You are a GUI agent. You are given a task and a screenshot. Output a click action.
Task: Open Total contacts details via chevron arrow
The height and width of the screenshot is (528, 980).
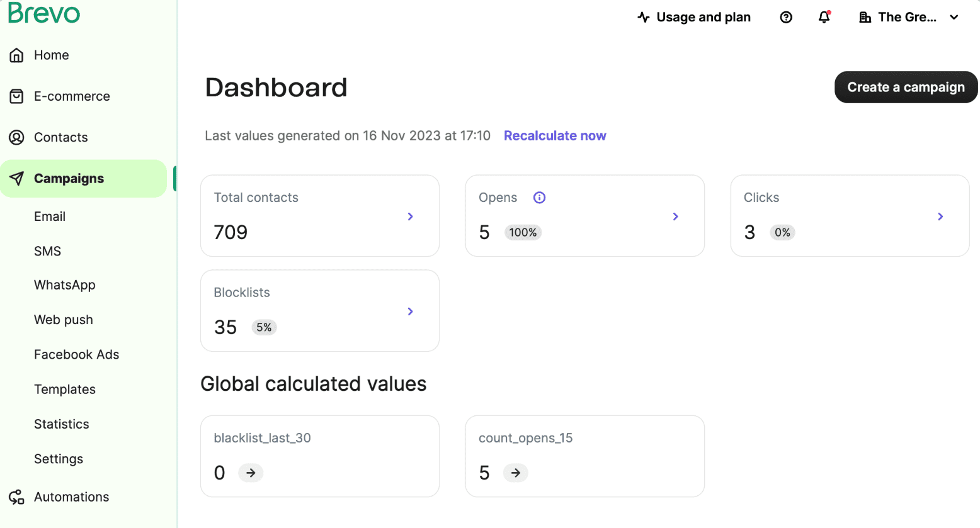410,216
